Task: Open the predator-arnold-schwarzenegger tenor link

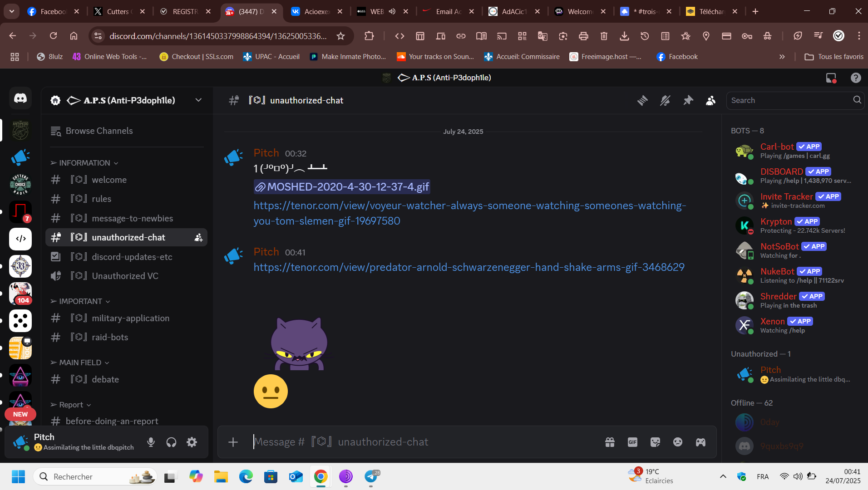Action: 469,267
